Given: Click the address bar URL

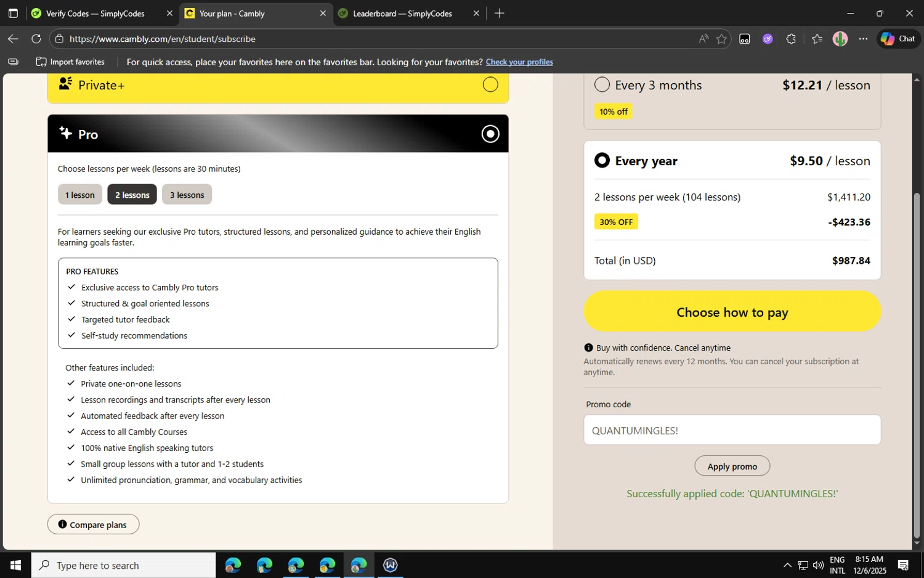Looking at the screenshot, I should (163, 39).
